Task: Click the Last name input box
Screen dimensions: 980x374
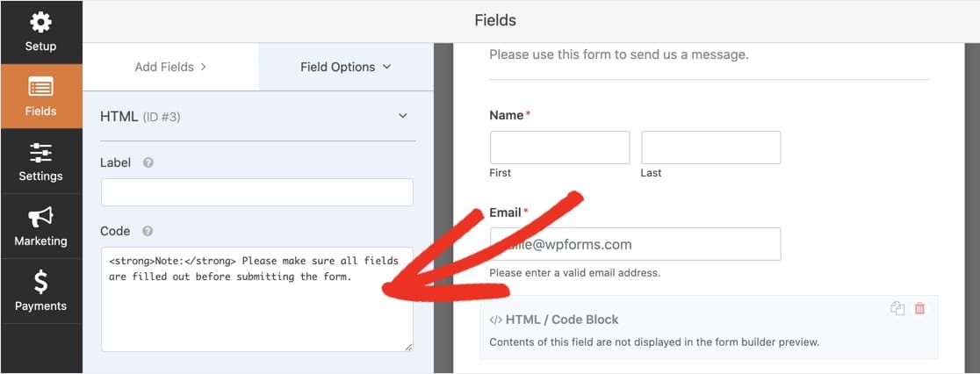Action: (x=710, y=147)
